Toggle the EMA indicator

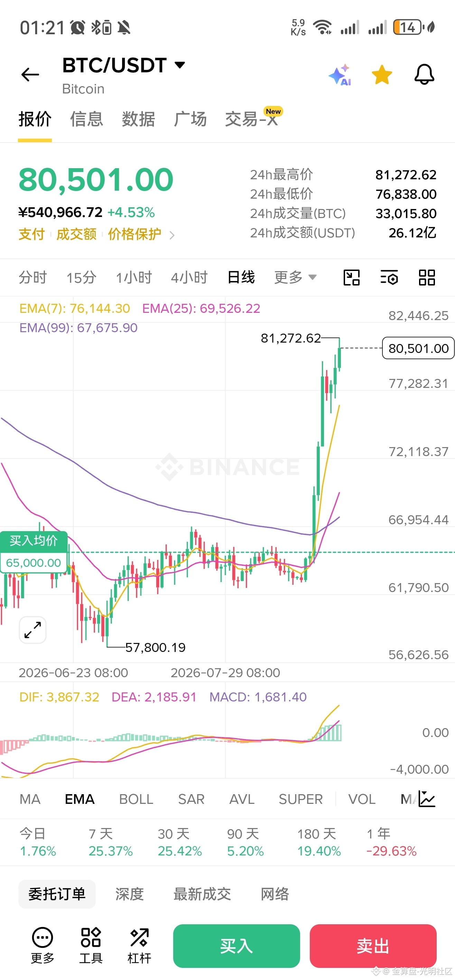[80, 799]
